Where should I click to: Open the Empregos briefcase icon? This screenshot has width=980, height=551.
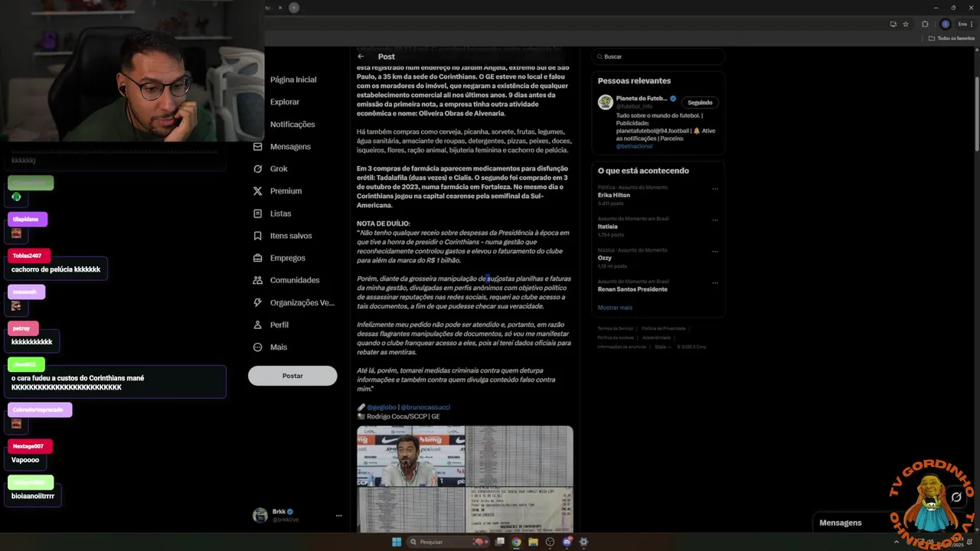point(257,258)
